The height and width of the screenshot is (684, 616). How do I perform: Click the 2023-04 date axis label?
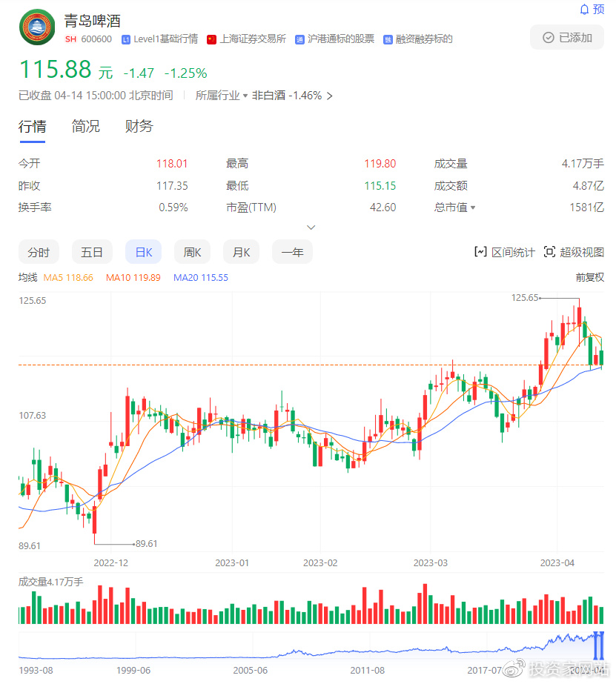click(557, 562)
